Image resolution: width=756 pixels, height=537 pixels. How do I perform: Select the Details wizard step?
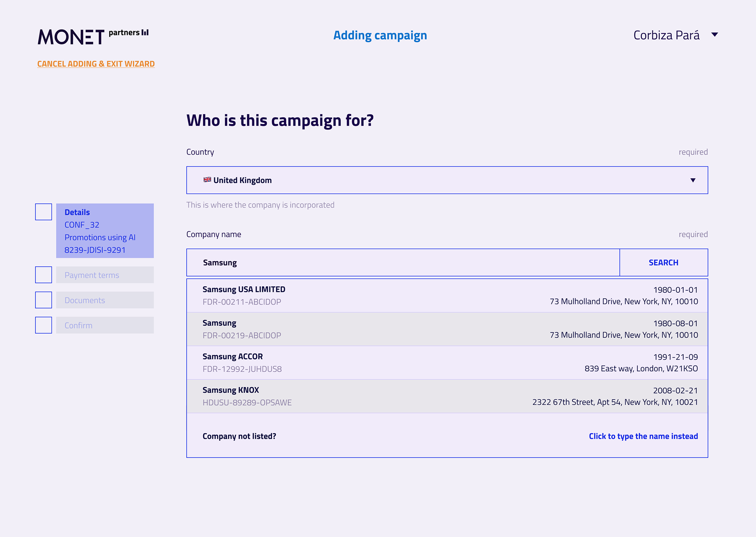(105, 231)
